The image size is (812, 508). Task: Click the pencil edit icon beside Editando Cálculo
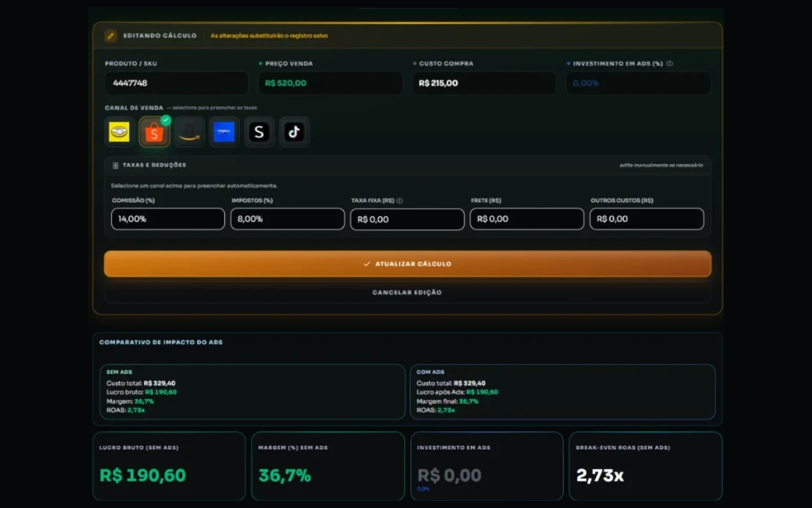click(x=111, y=36)
